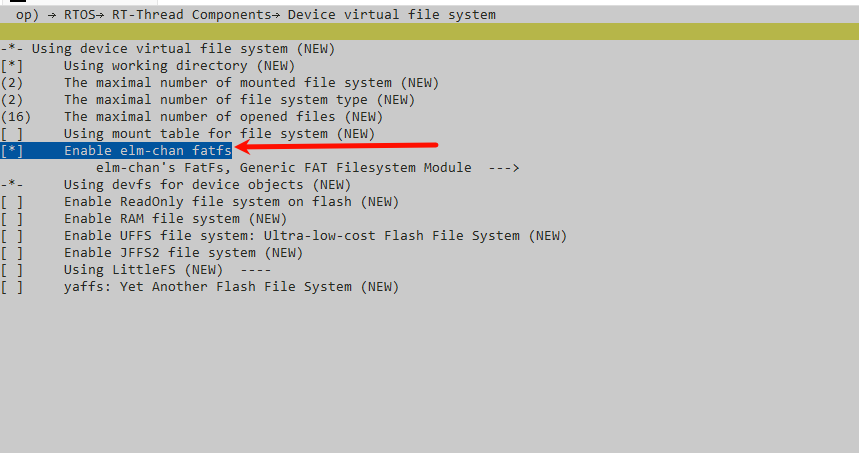
Task: Click RTOS in the breadcrumb path
Action: (x=79, y=15)
